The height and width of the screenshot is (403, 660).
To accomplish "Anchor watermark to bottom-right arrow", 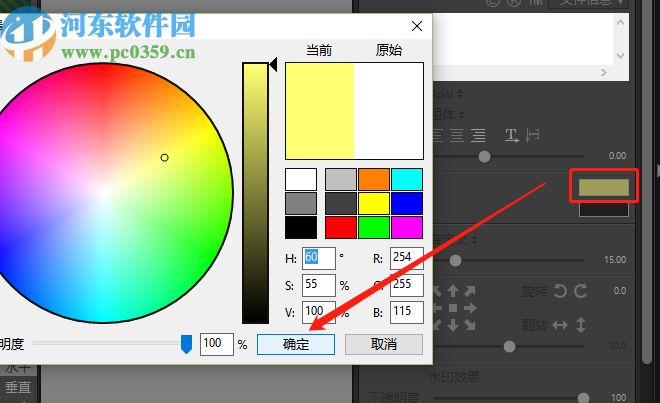I will point(470,325).
